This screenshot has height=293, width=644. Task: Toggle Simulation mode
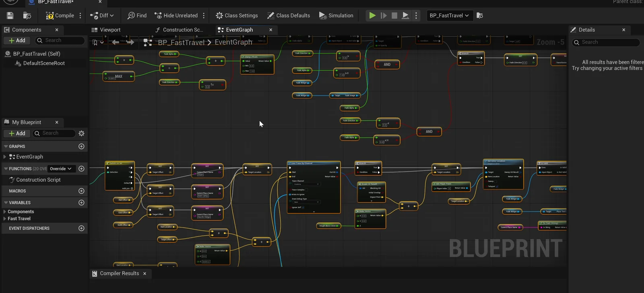(336, 16)
